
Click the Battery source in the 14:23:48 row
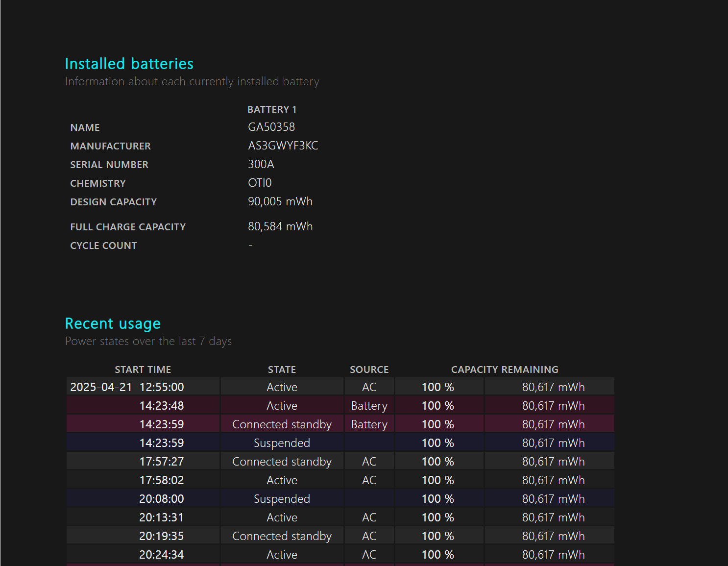tap(369, 406)
